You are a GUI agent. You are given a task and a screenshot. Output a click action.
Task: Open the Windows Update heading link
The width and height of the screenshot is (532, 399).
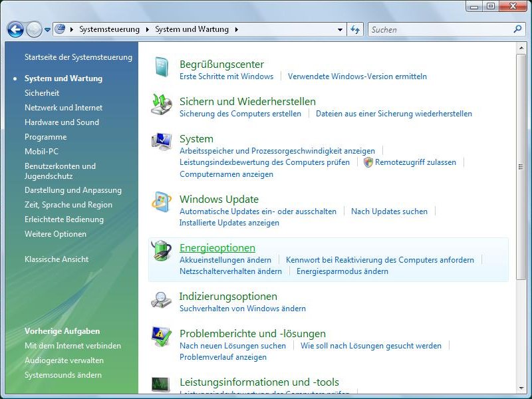tap(219, 199)
